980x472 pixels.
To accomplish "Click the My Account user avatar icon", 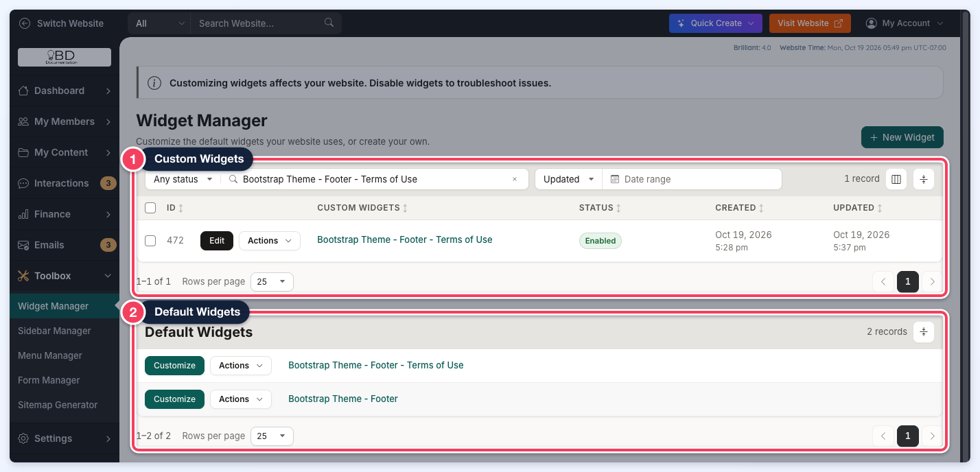I will pyautogui.click(x=872, y=23).
